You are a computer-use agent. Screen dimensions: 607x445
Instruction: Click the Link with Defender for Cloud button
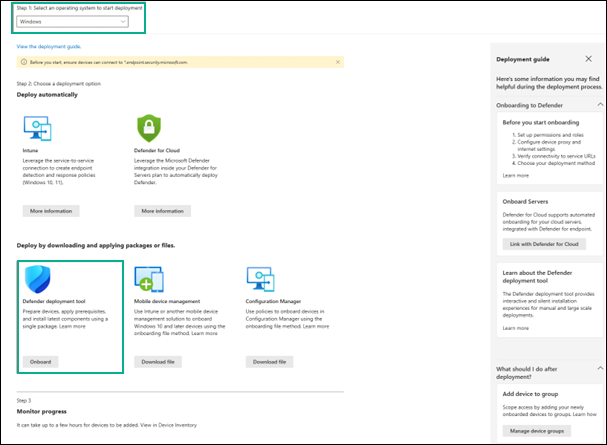(544, 244)
